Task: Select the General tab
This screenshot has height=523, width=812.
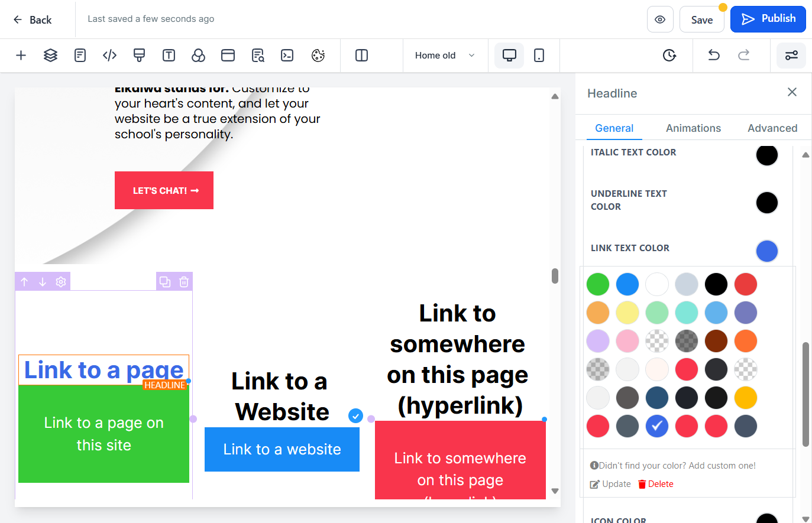Action: coord(614,128)
